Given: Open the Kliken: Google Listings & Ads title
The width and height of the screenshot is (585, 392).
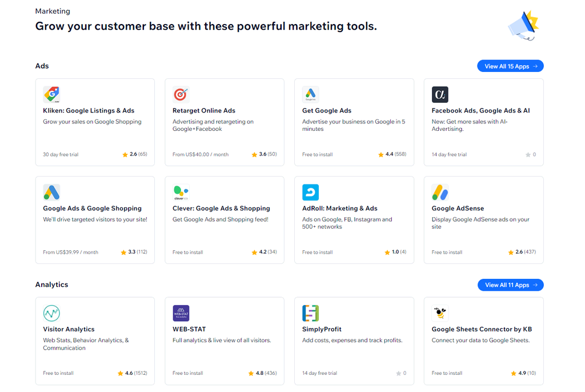Looking at the screenshot, I should tap(89, 111).
